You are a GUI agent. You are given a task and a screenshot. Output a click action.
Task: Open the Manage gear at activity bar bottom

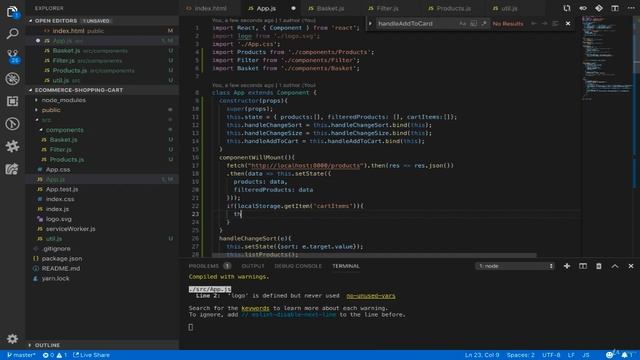click(12, 338)
